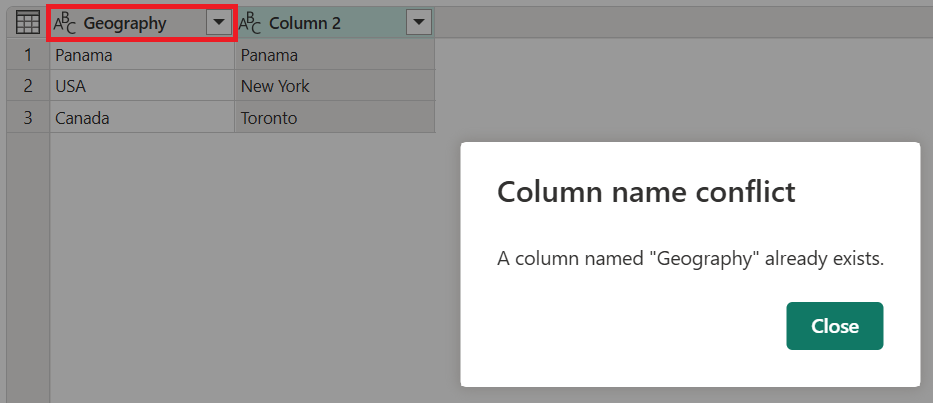Click the Column name conflict dialog title

pyautogui.click(x=646, y=192)
